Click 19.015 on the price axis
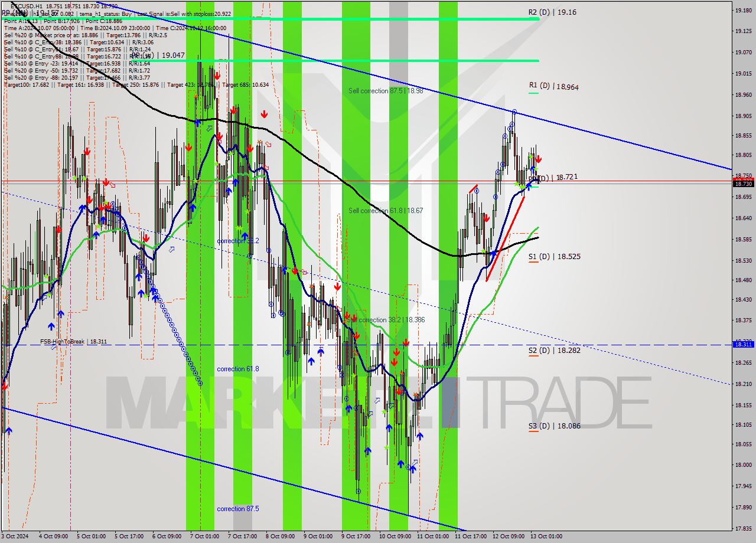756x543 pixels. pos(743,74)
